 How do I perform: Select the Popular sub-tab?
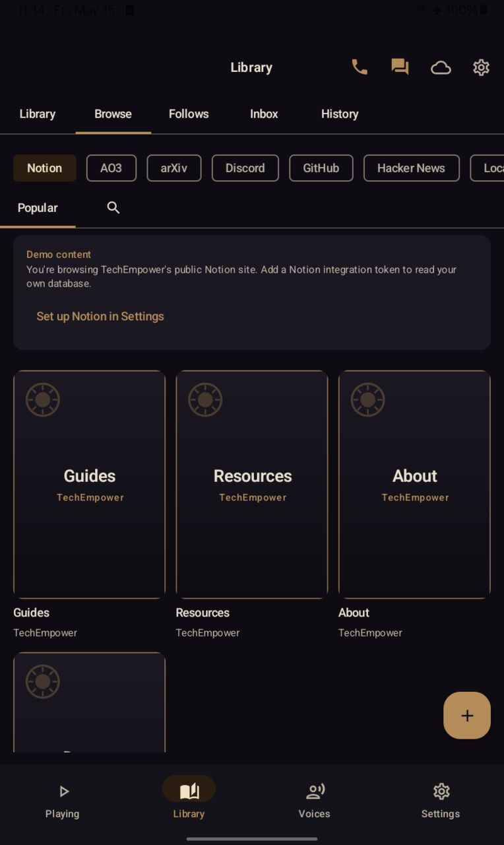38,208
